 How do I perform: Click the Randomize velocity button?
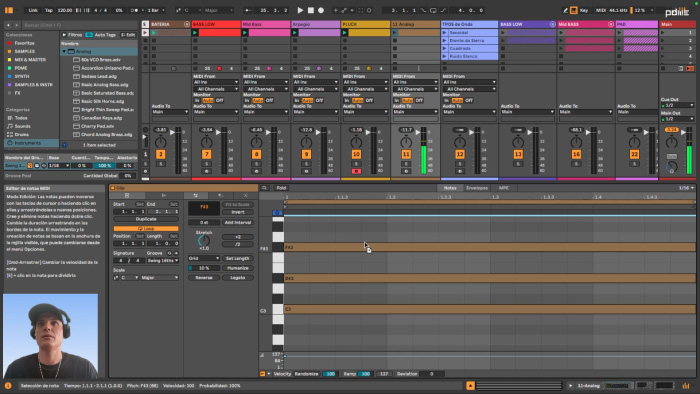coord(306,374)
